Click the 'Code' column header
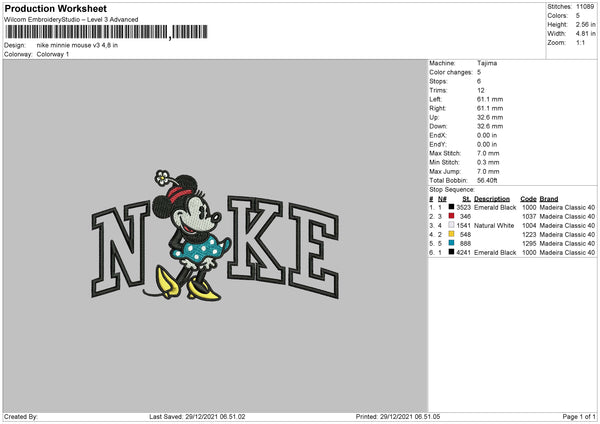600x424 pixels. (528, 199)
